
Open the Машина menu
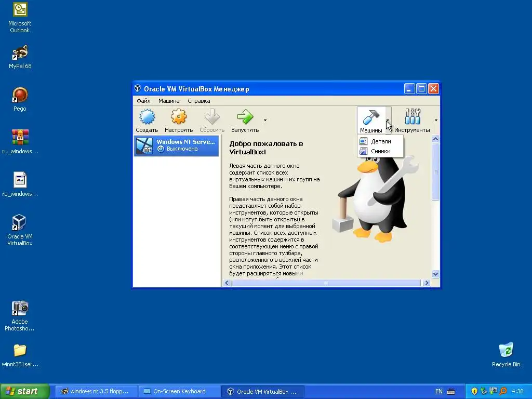tap(169, 101)
